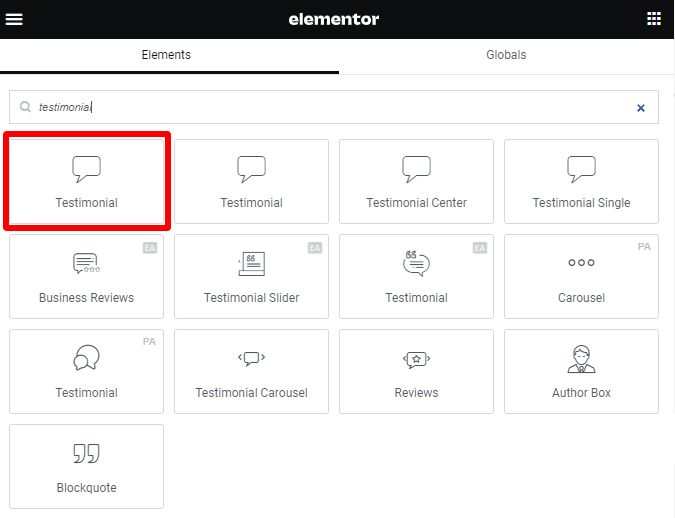Select the Testimonial Center widget
This screenshot has width=675, height=518.
pos(416,181)
